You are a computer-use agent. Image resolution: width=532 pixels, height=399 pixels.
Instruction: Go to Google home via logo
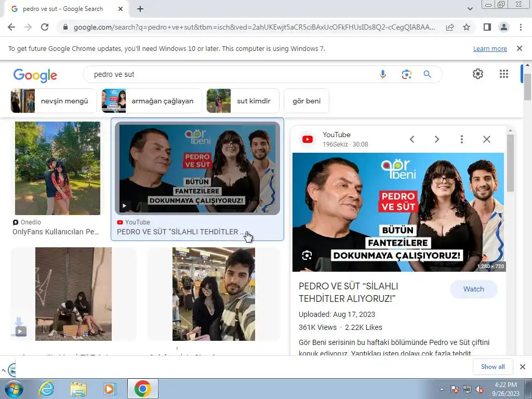pos(35,75)
